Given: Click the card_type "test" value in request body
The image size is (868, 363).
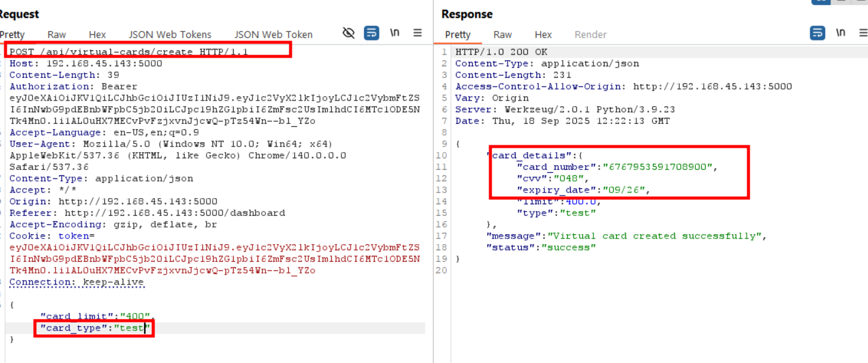Looking at the screenshot, I should tap(131, 328).
